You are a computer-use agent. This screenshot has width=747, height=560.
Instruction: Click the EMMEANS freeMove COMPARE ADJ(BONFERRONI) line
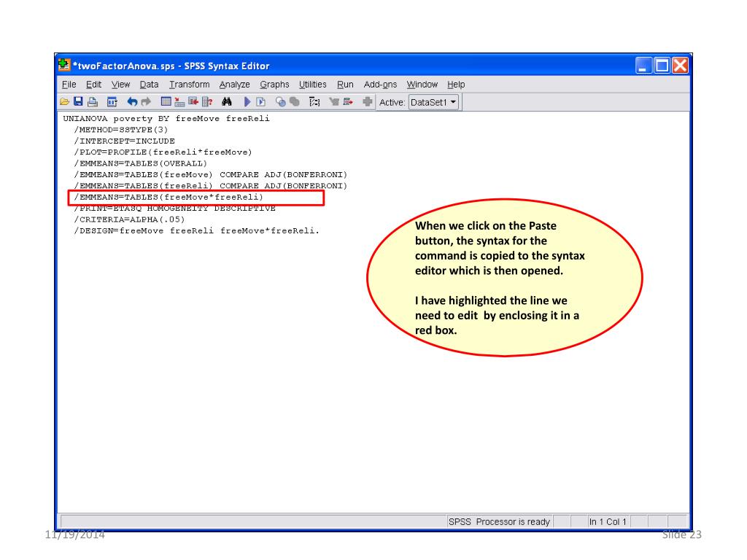click(211, 175)
